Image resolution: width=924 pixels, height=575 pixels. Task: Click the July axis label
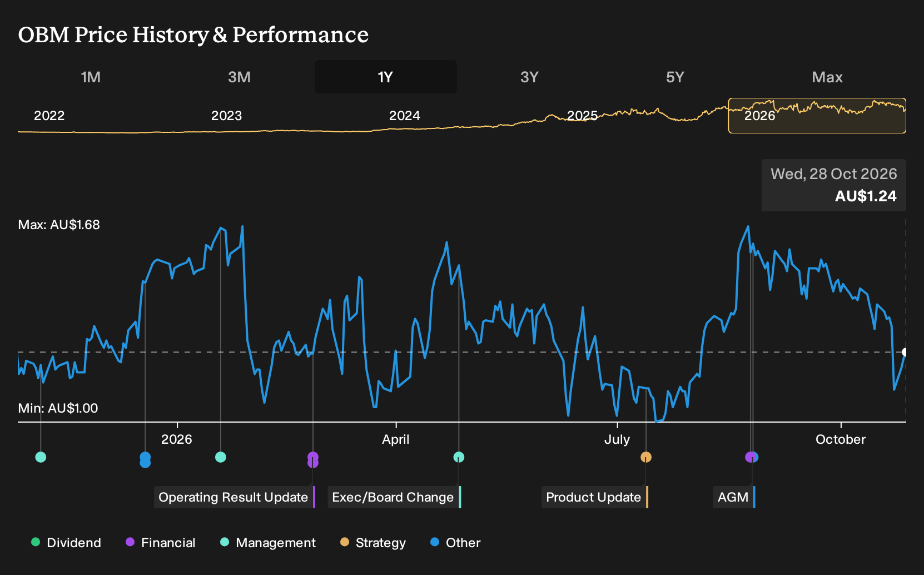pos(617,439)
